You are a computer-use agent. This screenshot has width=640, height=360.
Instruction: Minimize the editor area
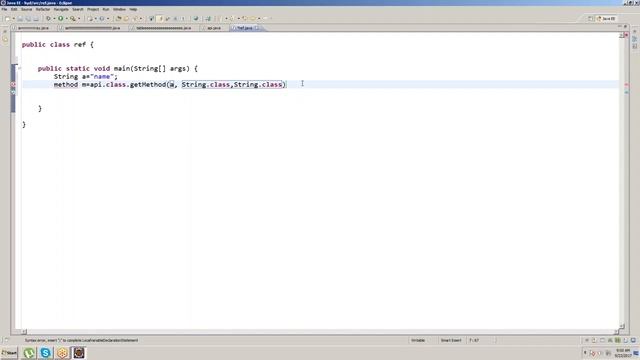coord(619,27)
